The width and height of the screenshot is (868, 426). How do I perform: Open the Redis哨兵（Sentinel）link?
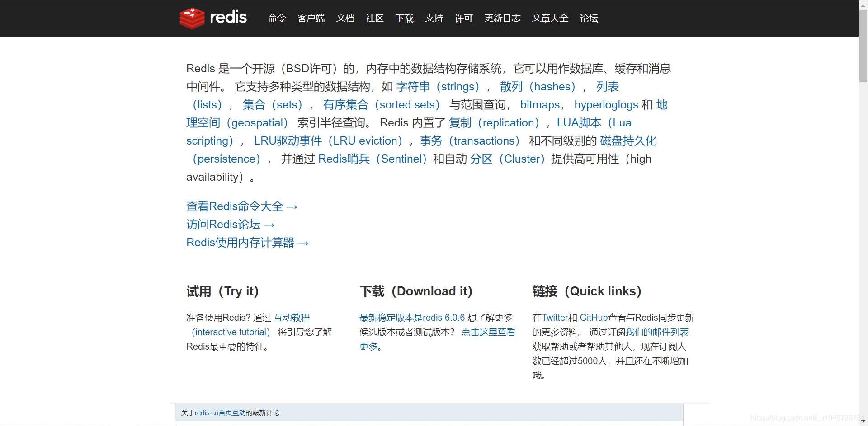coord(373,159)
